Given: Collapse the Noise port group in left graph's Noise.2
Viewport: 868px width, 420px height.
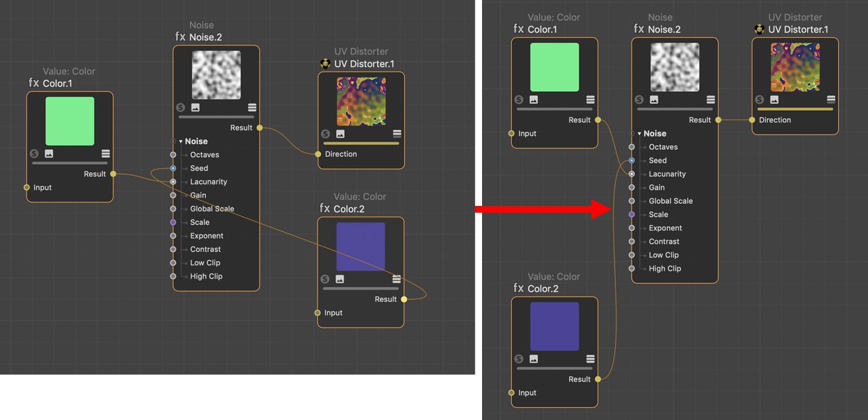Looking at the screenshot, I should (x=180, y=142).
